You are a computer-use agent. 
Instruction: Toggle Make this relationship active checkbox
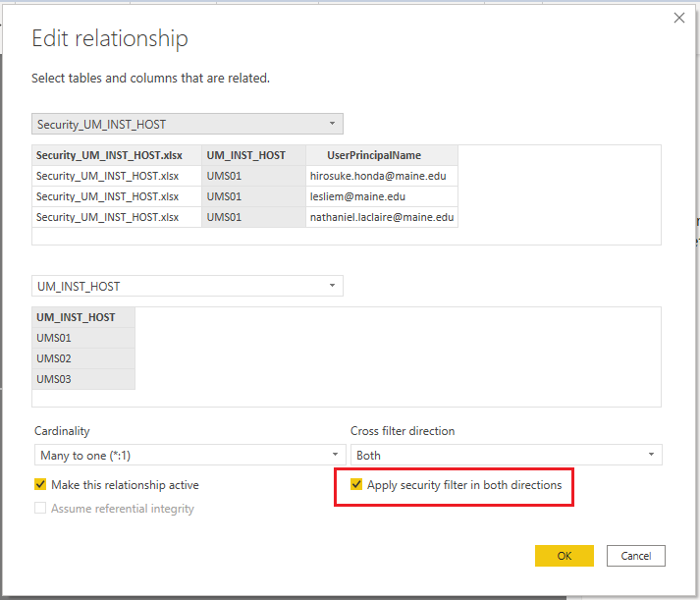(x=40, y=484)
